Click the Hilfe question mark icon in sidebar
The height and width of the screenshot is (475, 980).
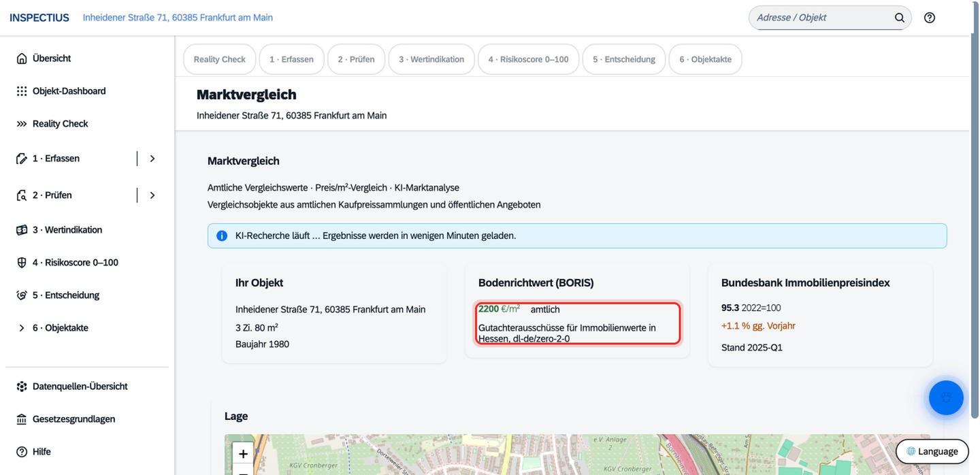pyautogui.click(x=22, y=452)
